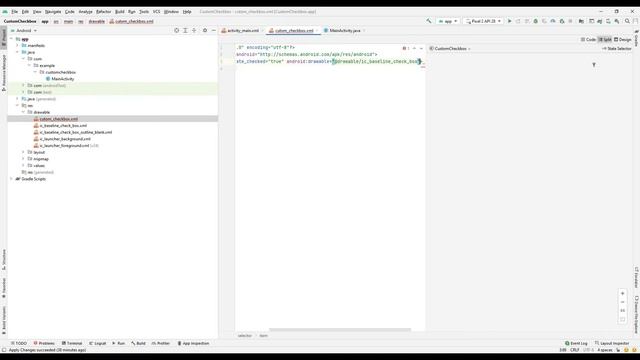Open the app run configuration dropdown
640x360 pixels.
point(448,21)
